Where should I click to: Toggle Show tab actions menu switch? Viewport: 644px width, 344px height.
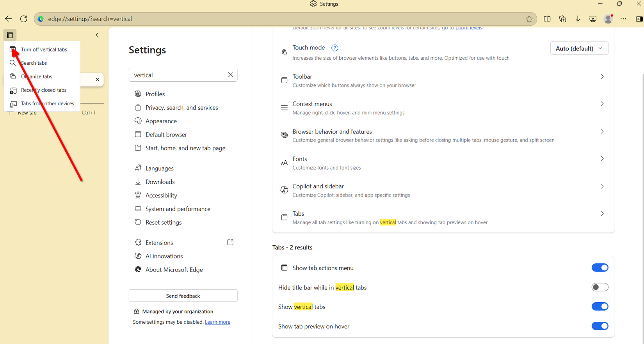click(600, 268)
